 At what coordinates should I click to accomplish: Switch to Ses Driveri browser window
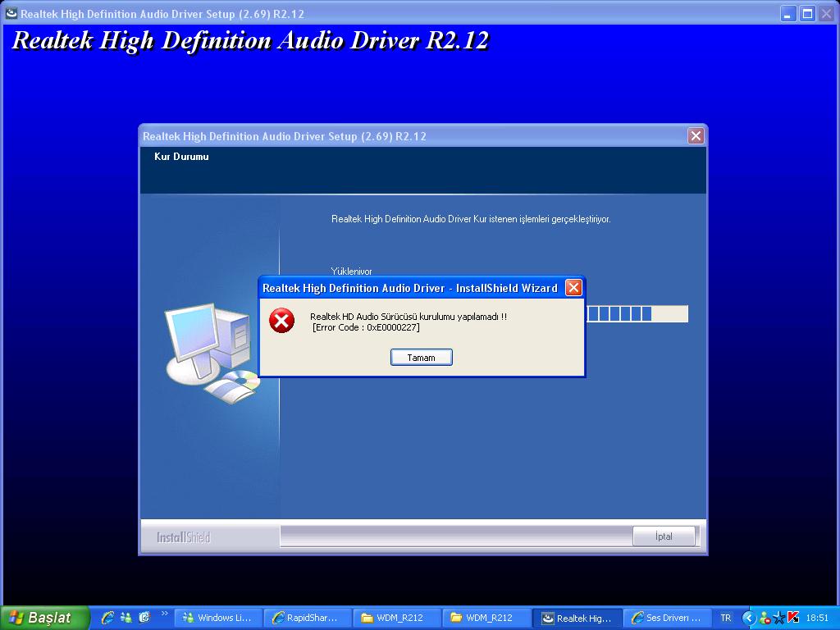click(666, 618)
